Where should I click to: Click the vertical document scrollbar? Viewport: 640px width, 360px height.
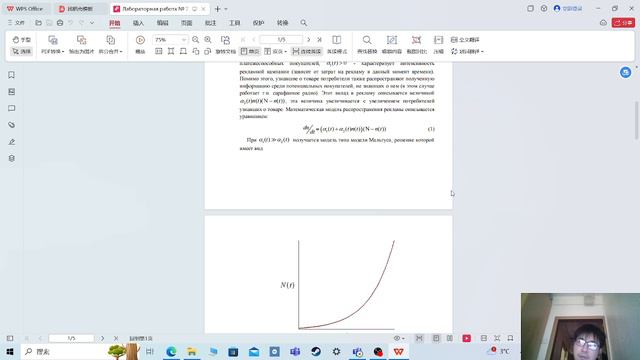pos(636,121)
